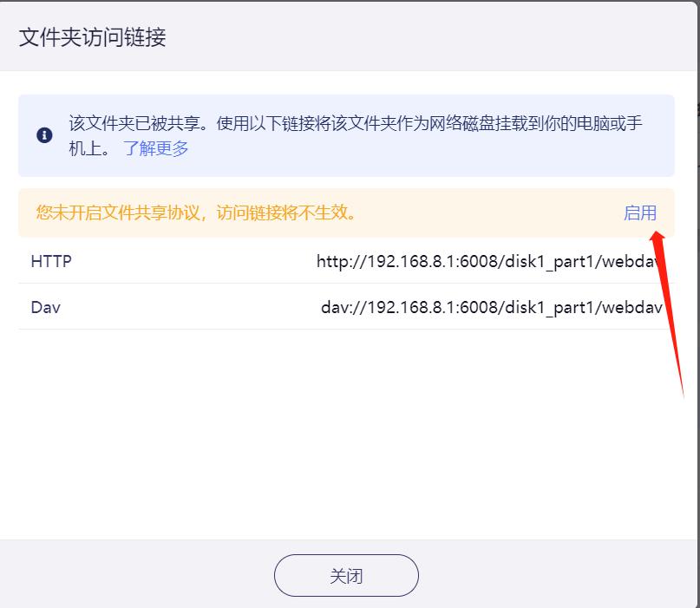Click 启用 to enable file sharing protocol
The height and width of the screenshot is (608, 700).
(640, 212)
